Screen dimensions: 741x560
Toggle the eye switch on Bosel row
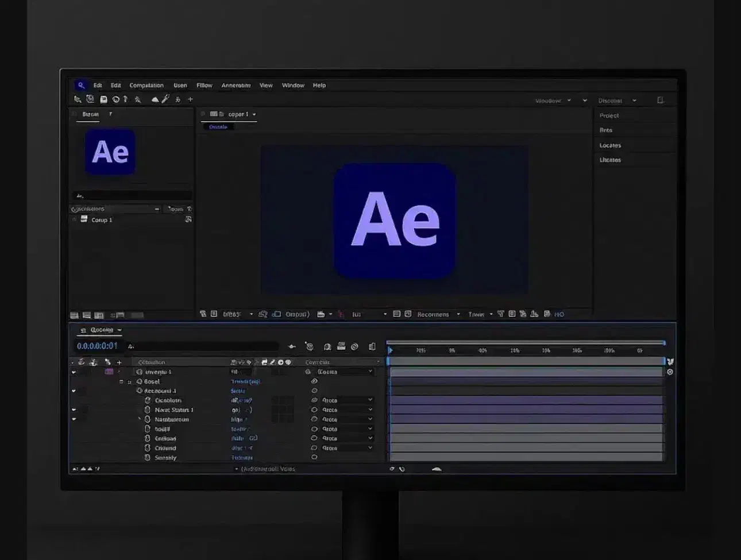tap(314, 381)
